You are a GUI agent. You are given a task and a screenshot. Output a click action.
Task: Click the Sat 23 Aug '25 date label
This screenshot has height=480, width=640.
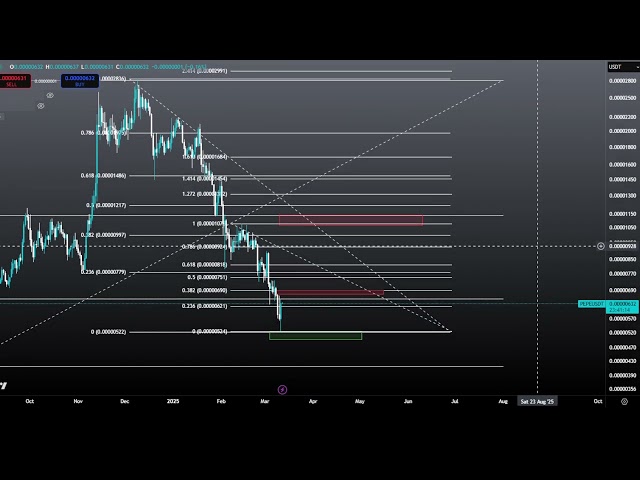click(x=537, y=401)
